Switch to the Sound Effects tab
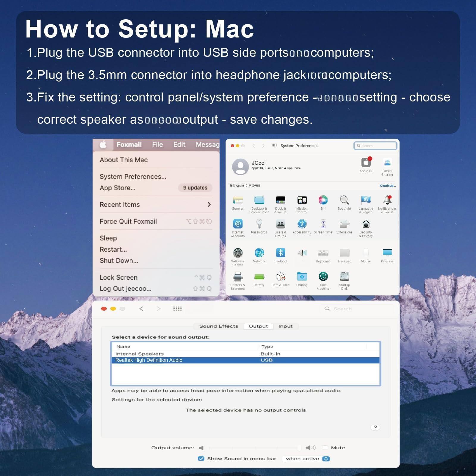The width and height of the screenshot is (476, 476). click(218, 326)
